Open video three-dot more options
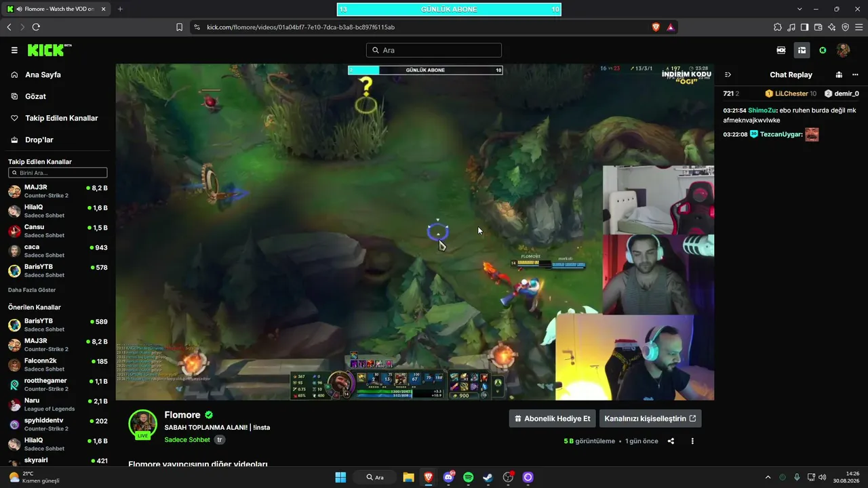The image size is (868, 488). point(692,441)
